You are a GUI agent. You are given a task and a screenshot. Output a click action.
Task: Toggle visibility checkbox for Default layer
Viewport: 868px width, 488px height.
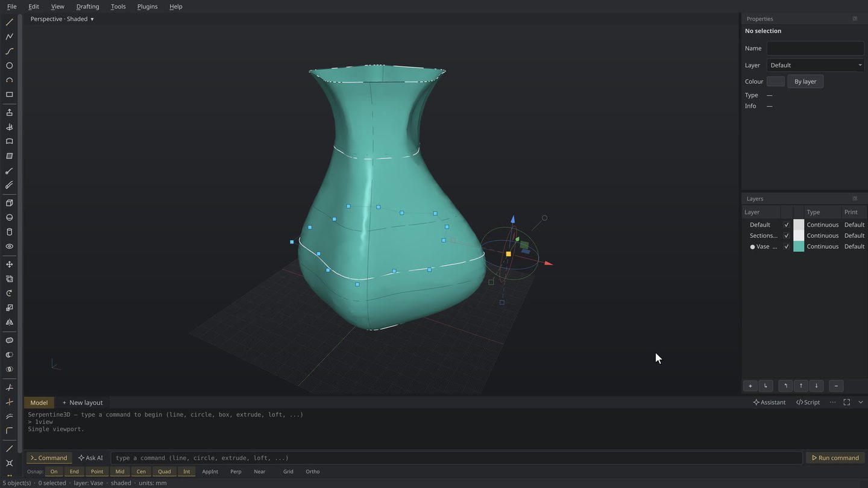pyautogui.click(x=786, y=225)
